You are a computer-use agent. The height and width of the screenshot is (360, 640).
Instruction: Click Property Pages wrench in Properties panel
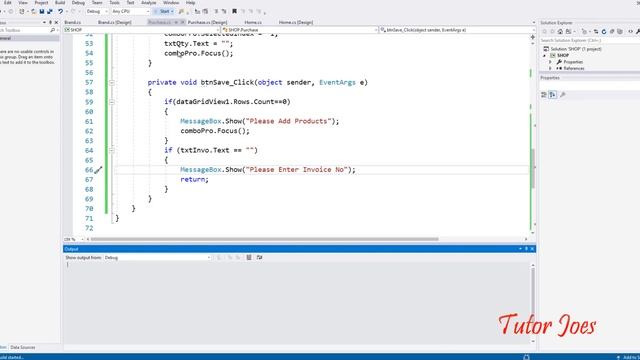coord(563,95)
